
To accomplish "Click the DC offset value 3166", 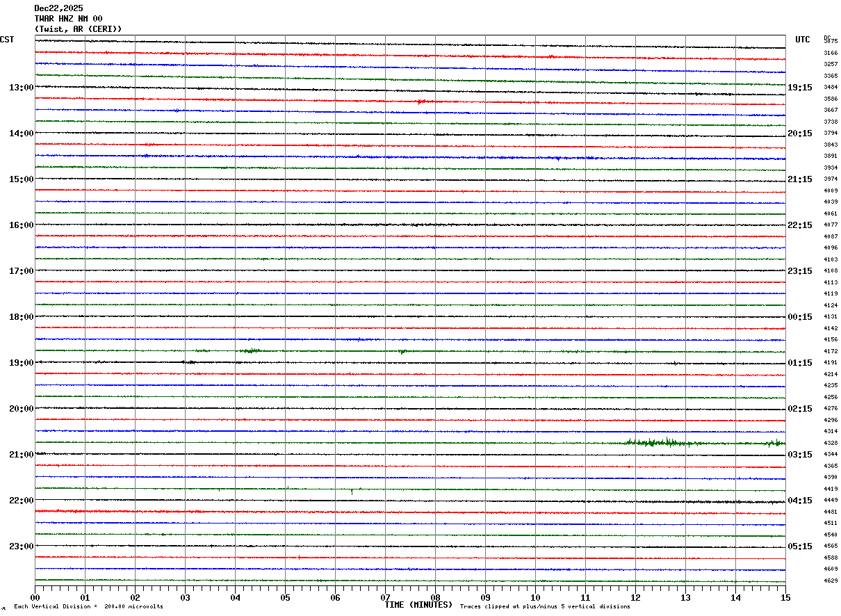I will tap(831, 53).
